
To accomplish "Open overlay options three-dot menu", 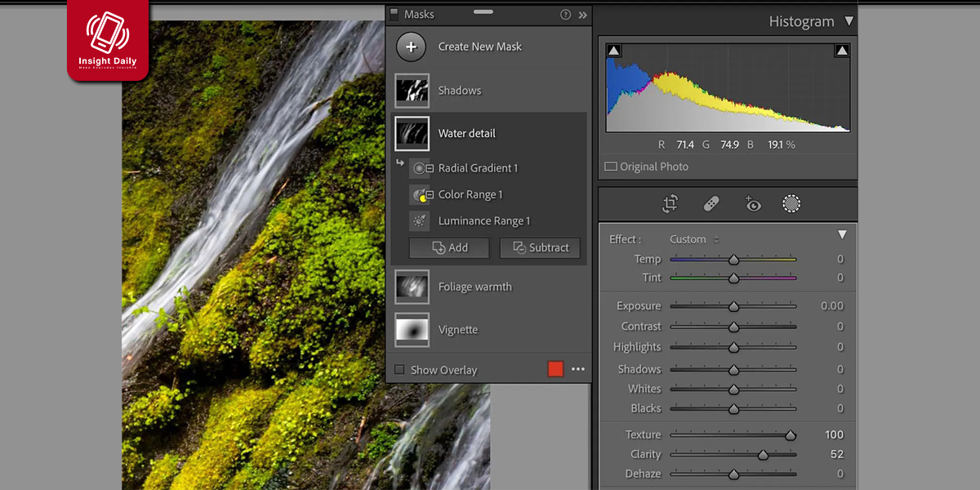I will [x=578, y=370].
